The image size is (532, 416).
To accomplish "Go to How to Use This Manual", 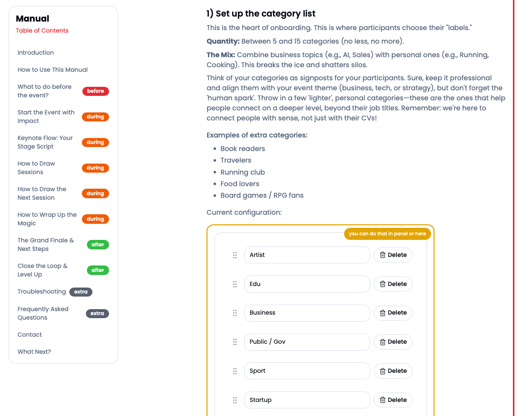I will click(x=53, y=70).
